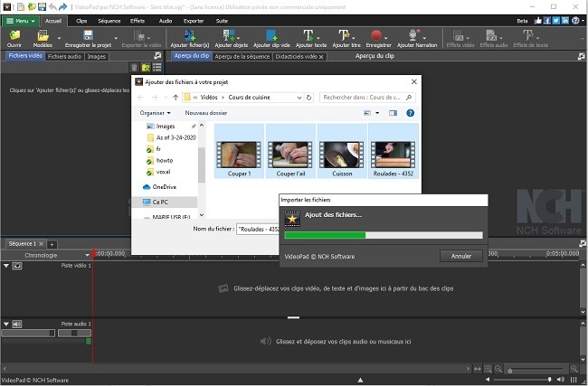
Task: Click the list view icon in clip bin
Action: coord(157,68)
